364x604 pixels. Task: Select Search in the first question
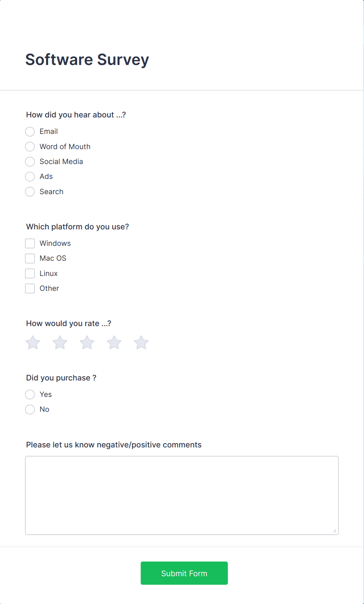click(30, 191)
